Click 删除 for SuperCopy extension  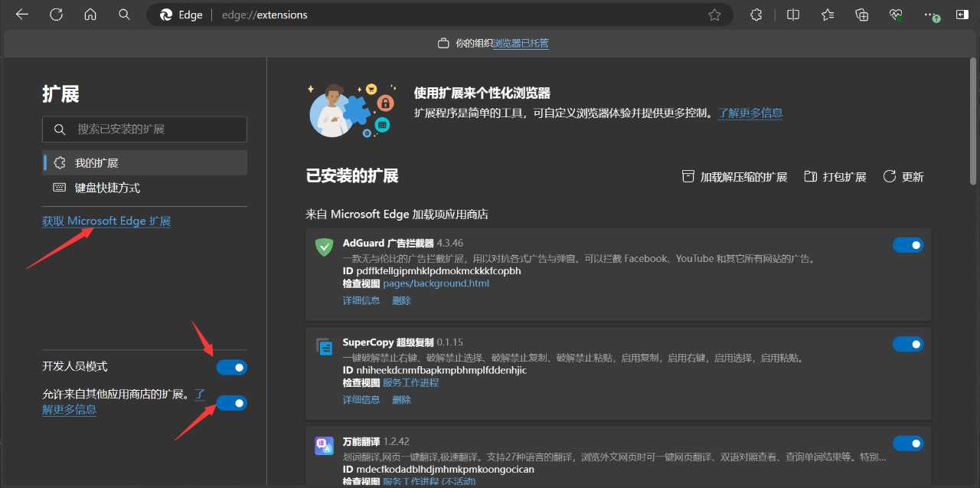click(x=402, y=399)
